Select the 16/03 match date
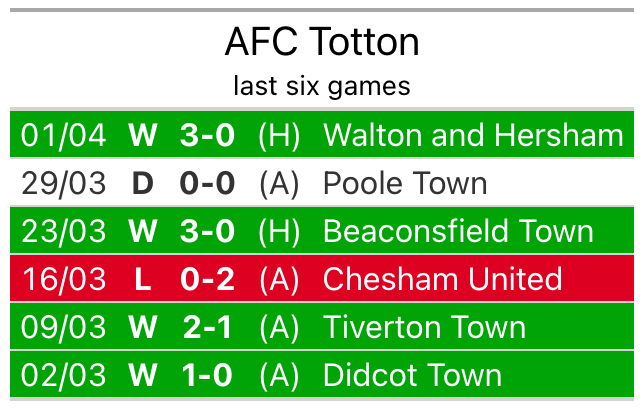This screenshot has height=408, width=644. [63, 279]
